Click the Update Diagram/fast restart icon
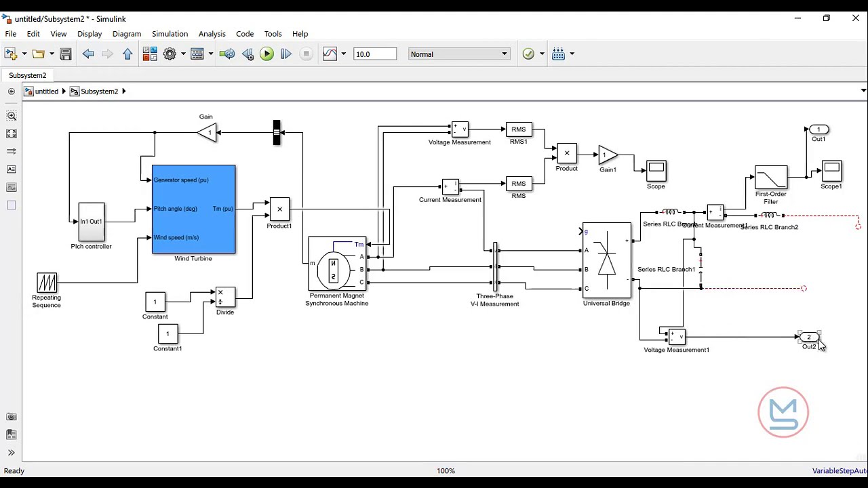Screen dimensions: 868x488 click(228, 54)
